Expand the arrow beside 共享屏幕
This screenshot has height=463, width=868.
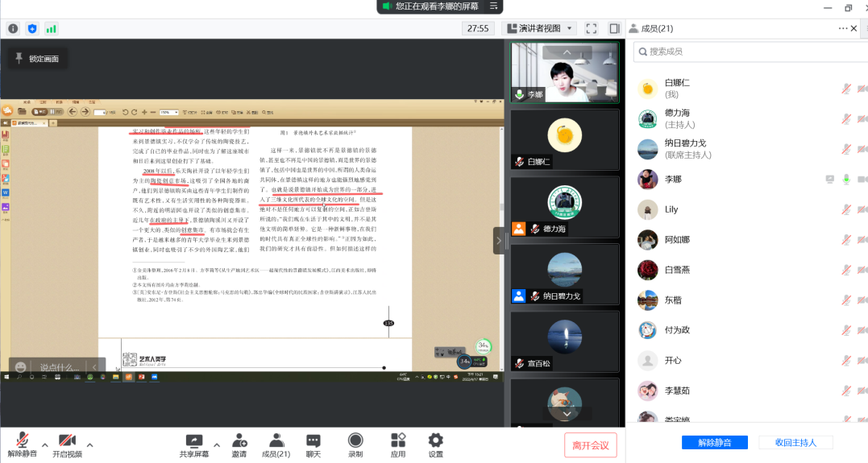pyautogui.click(x=217, y=444)
